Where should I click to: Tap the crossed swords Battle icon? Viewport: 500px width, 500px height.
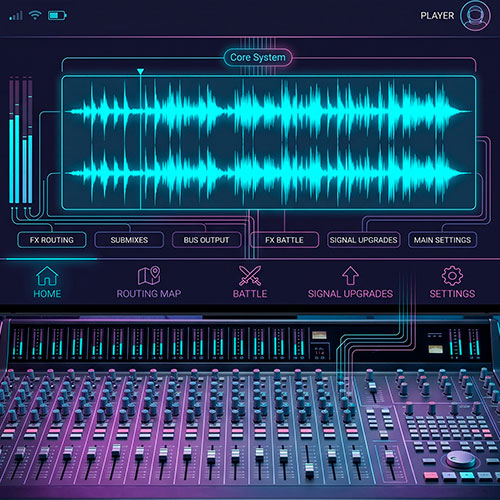[250, 276]
